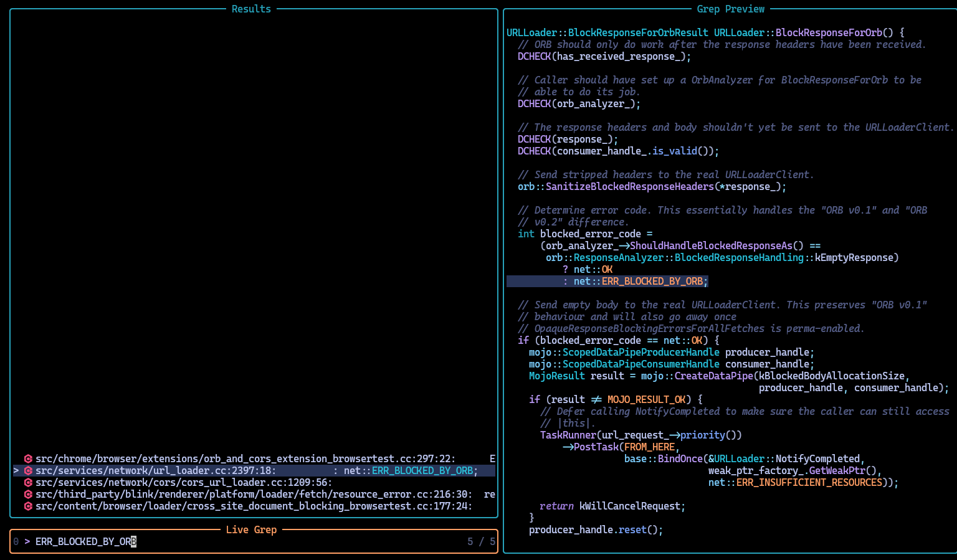Click the selection arrow marker beside url_loader.cc
The image size is (957, 560).
click(16, 470)
